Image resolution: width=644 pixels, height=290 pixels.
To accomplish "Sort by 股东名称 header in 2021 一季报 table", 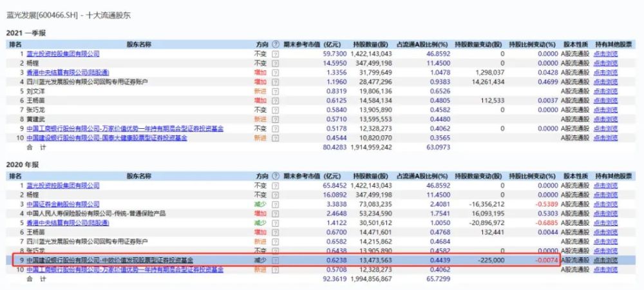I will [x=139, y=44].
